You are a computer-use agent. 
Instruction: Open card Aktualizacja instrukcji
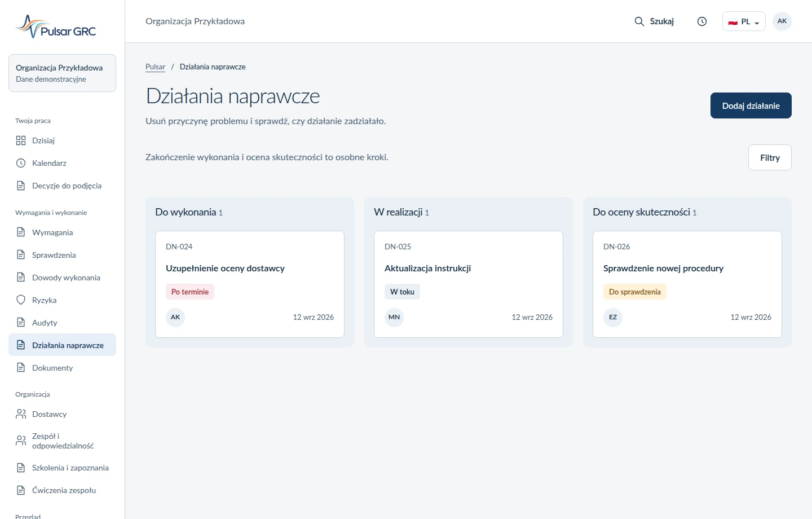(x=469, y=284)
